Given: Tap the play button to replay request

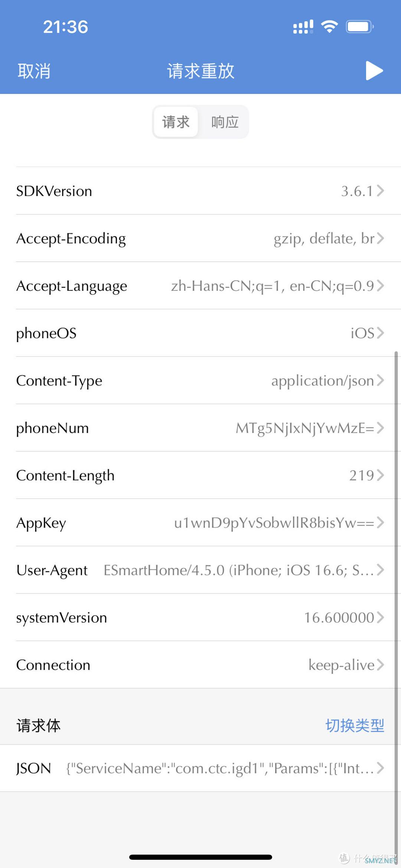Looking at the screenshot, I should point(374,71).
